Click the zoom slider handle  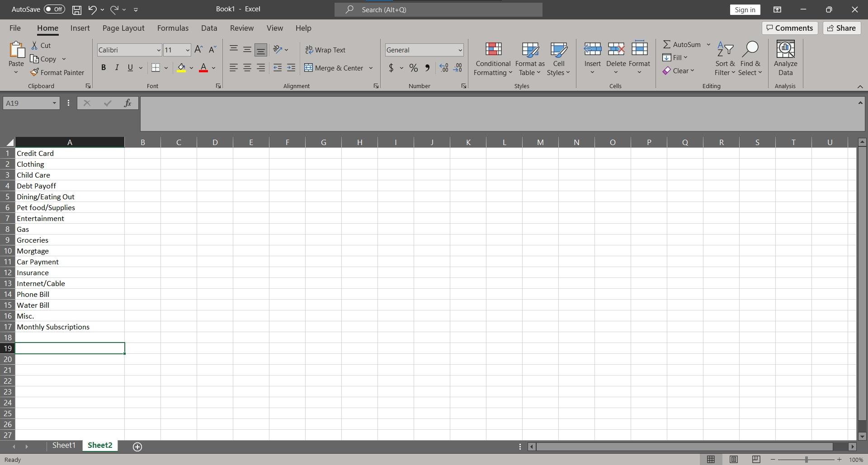coord(806,460)
